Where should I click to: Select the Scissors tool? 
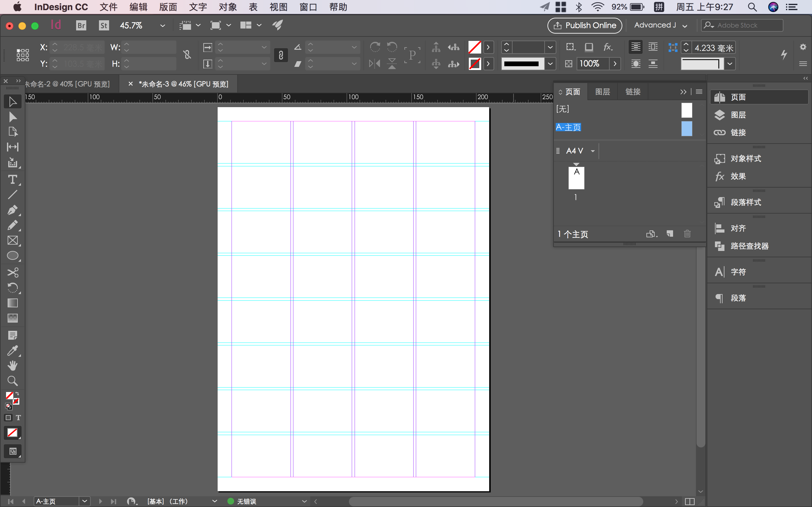click(13, 272)
